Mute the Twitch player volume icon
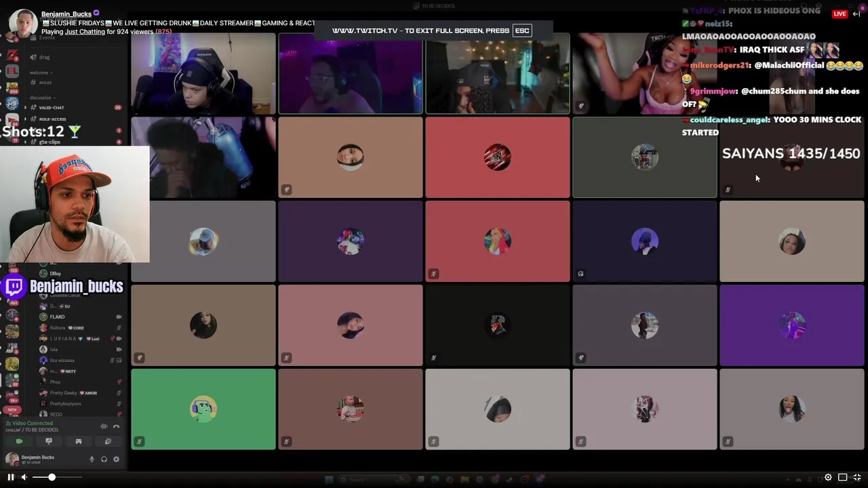Viewport: 868px width, 488px height. 24,477
